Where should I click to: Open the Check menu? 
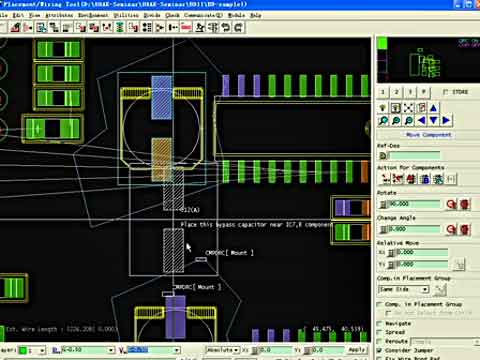[172, 15]
